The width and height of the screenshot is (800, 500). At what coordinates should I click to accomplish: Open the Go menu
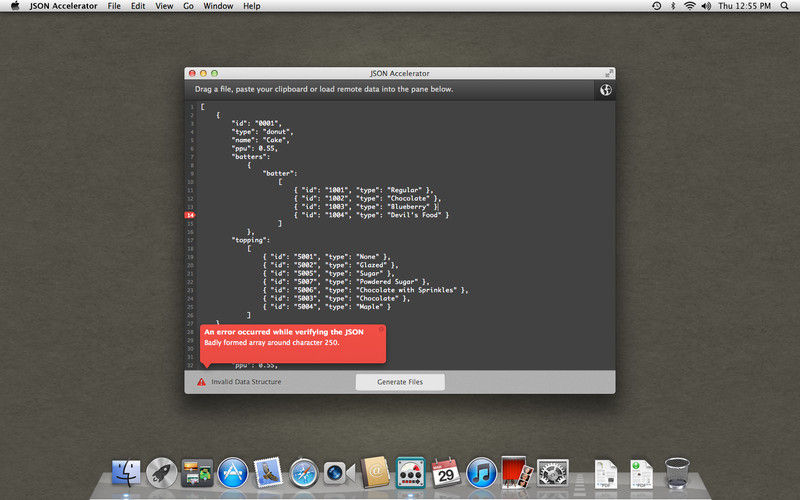[x=188, y=6]
